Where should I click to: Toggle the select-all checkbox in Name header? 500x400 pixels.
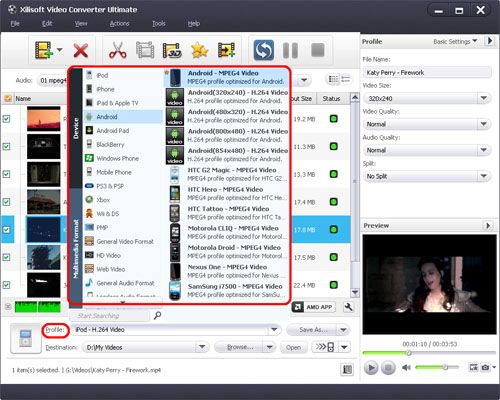pos(7,99)
